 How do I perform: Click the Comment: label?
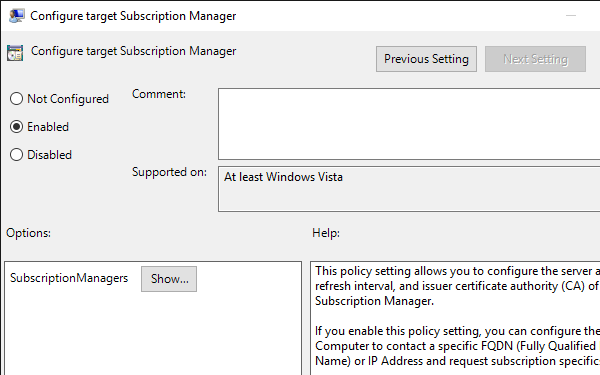point(159,94)
